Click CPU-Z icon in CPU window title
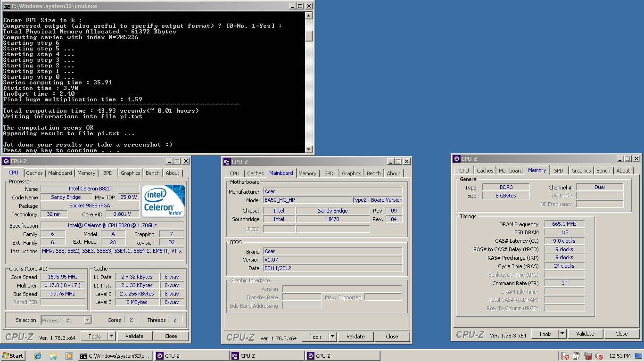644x362 pixels. pos(6,161)
